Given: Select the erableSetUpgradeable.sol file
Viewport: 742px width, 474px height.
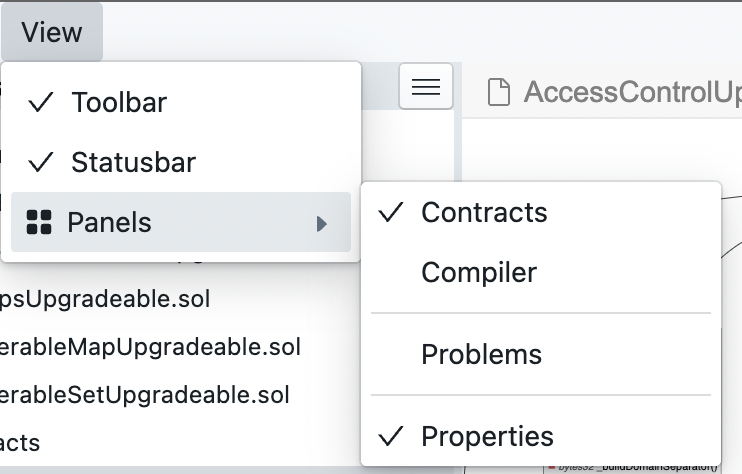Looking at the screenshot, I should (144, 395).
